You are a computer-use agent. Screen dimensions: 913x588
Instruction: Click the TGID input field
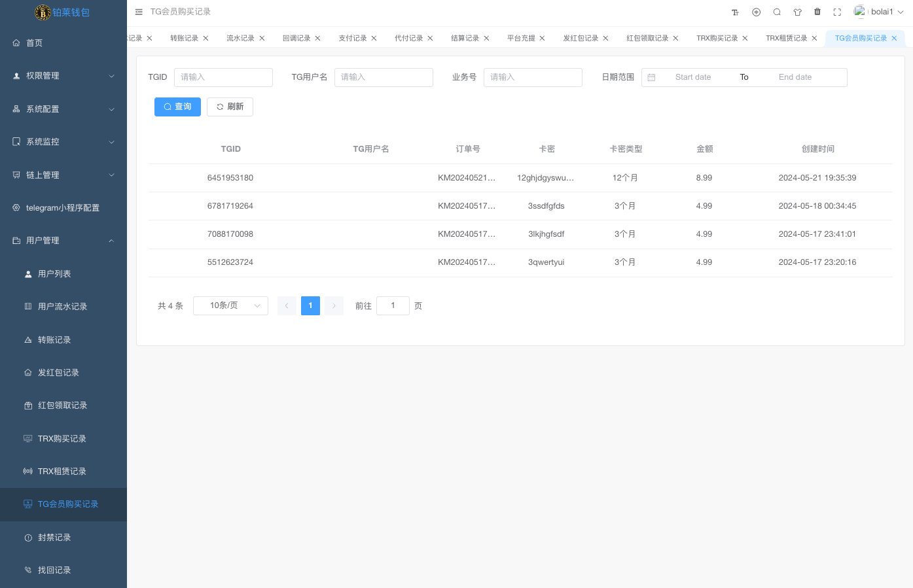(x=223, y=77)
